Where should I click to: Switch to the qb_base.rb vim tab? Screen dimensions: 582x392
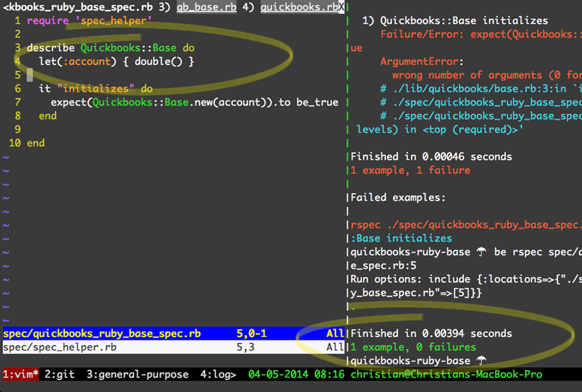pos(207,7)
